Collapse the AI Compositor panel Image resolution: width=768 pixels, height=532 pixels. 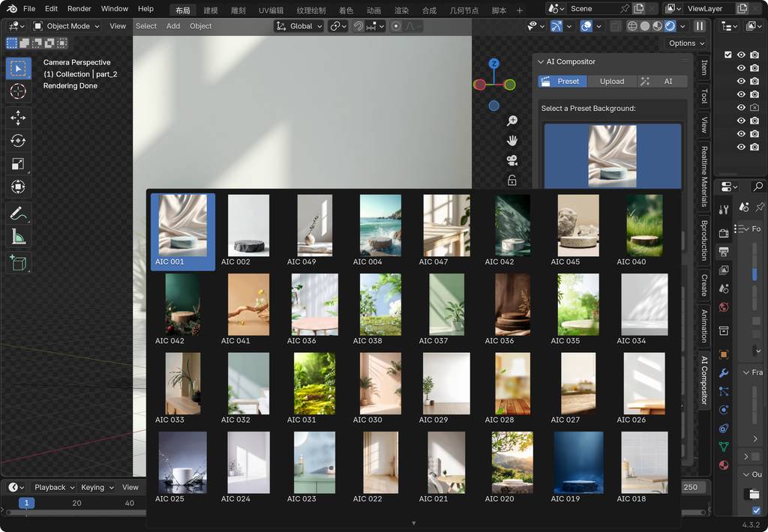[x=541, y=62]
